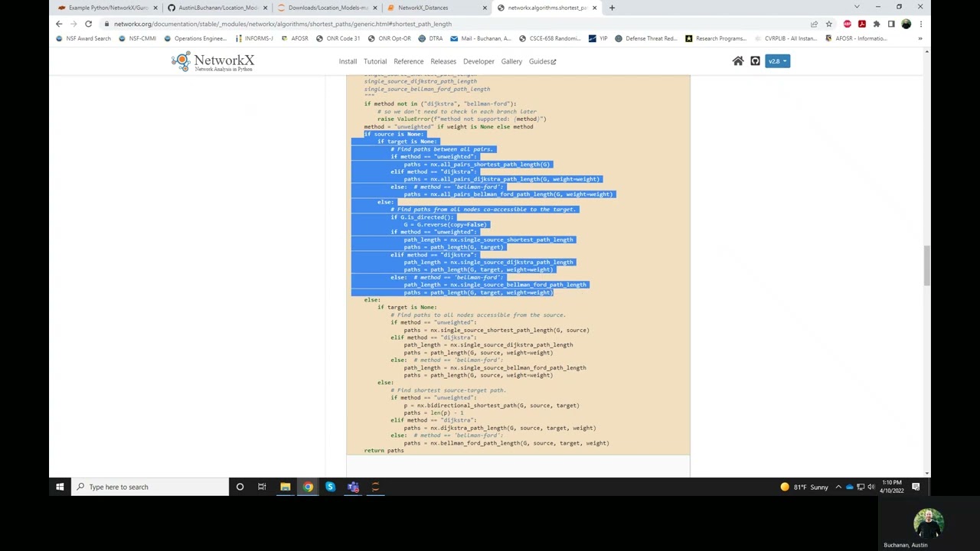Open the Windows Start menu
This screenshot has width=980, height=551.
click(60, 487)
